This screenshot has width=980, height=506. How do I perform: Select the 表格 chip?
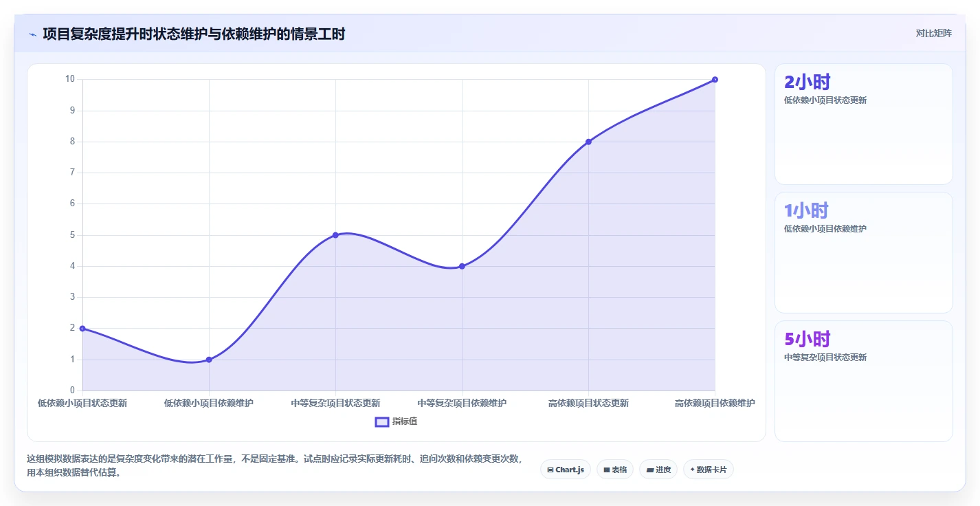[615, 470]
